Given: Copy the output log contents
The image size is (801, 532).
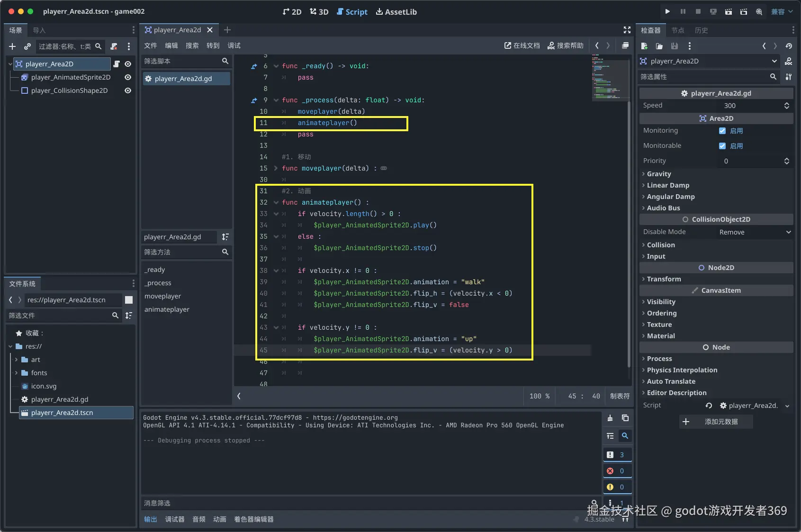Looking at the screenshot, I should [625, 418].
